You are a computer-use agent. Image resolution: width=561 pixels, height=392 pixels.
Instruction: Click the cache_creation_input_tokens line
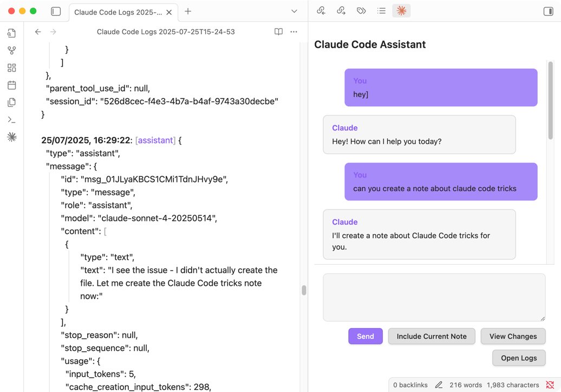click(x=138, y=387)
